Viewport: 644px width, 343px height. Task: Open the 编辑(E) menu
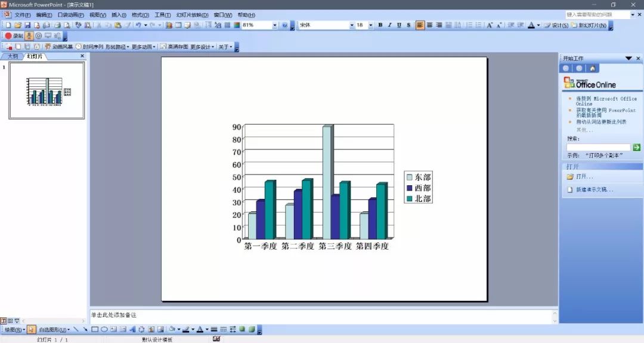44,15
